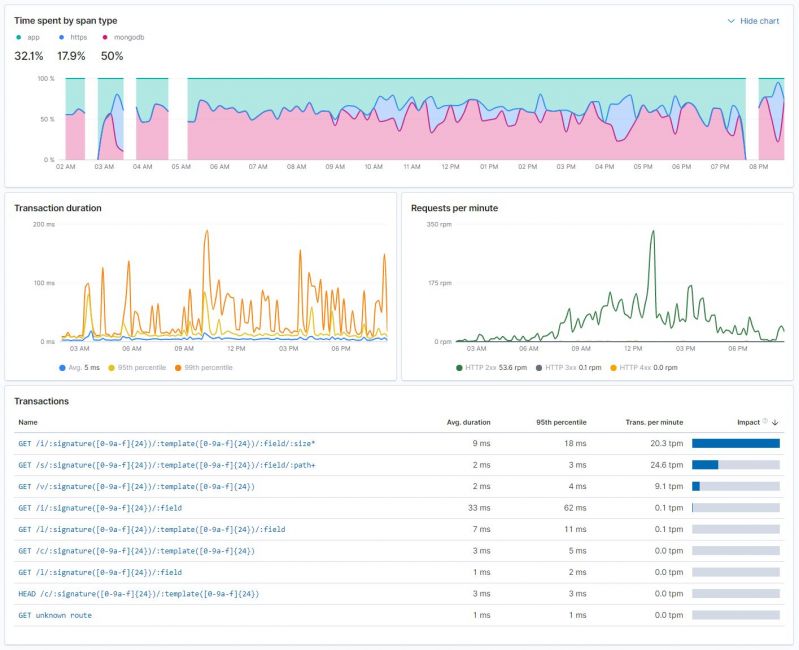Toggle the HTTP 4xx legend item

coord(644,367)
